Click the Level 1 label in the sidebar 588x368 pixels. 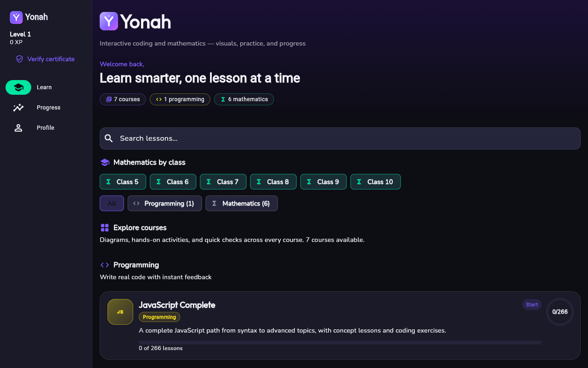pos(20,34)
